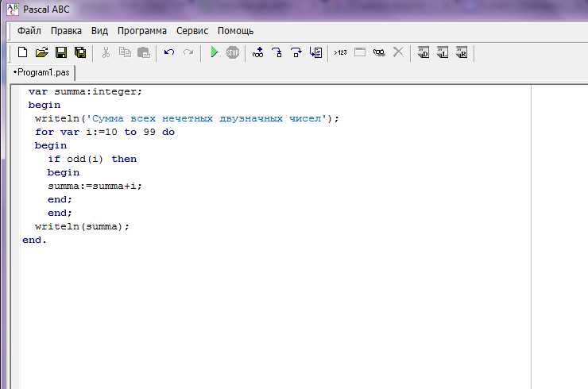
Task: Click the 'if odd(i) then' line
Action: click(x=92, y=159)
